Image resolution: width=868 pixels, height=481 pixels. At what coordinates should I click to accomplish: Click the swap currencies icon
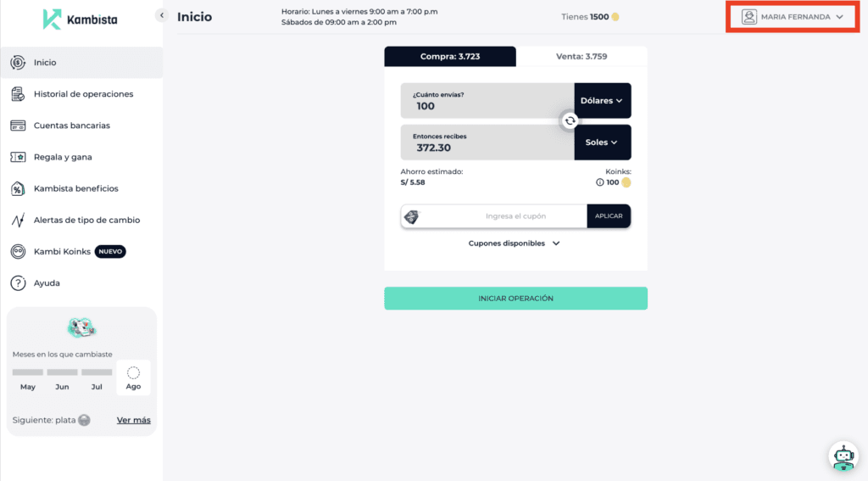pos(570,121)
